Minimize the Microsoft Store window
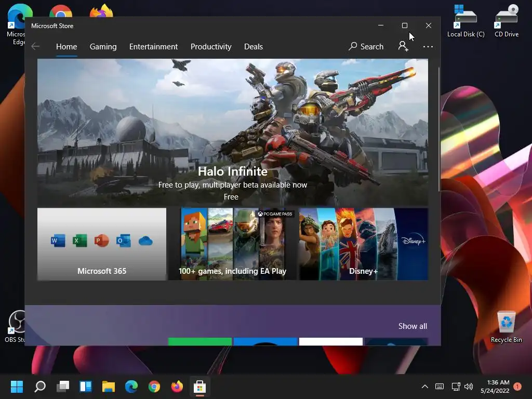The height and width of the screenshot is (399, 532). [x=381, y=26]
